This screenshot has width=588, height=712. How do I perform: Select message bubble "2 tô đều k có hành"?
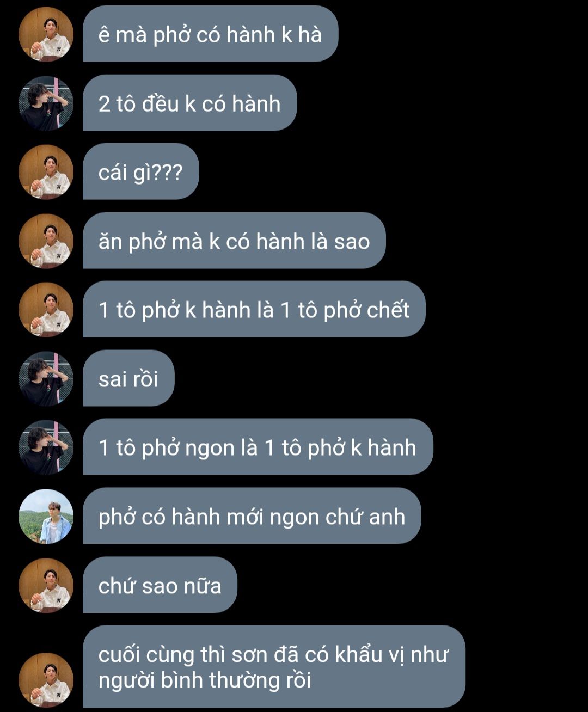189,103
